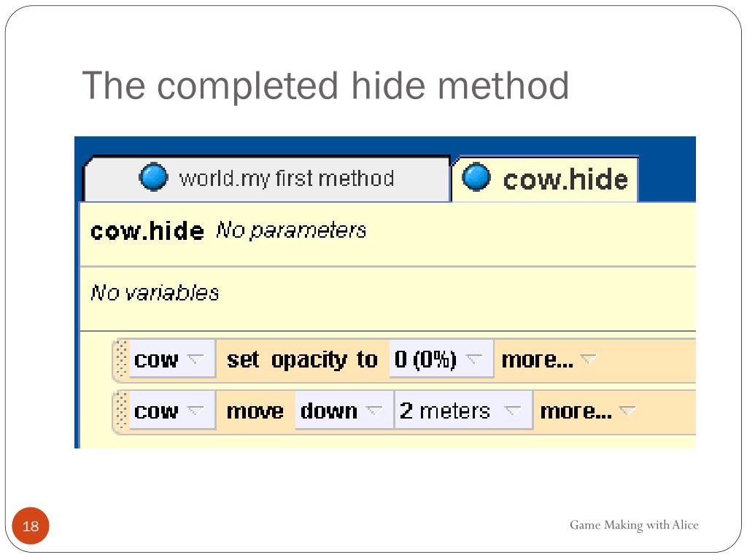The width and height of the screenshot is (747, 560).
Task: Click the 'set opacity to' text
Action: coord(302,360)
